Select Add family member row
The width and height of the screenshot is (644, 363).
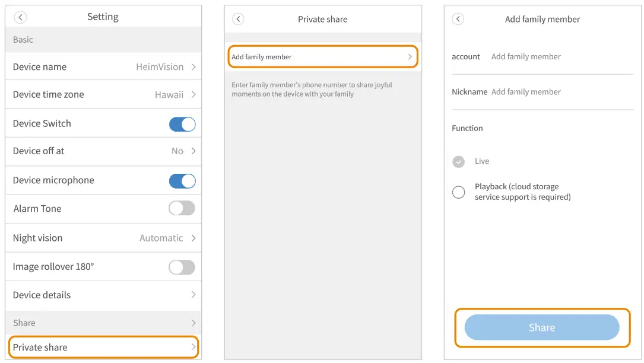[322, 57]
